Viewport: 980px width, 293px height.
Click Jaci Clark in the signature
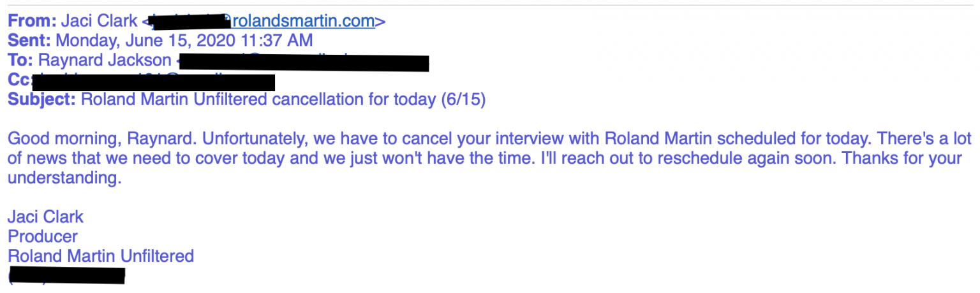(x=45, y=217)
